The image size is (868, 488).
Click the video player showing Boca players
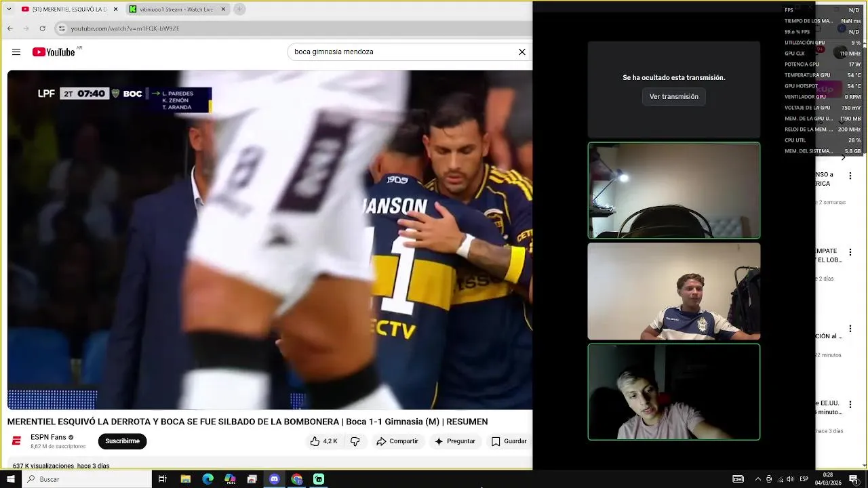[x=270, y=240]
